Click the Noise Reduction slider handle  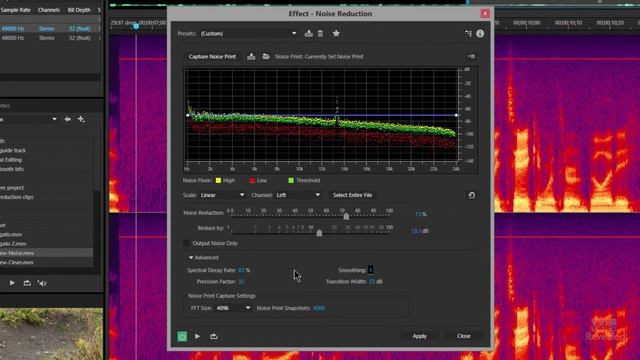click(x=346, y=216)
